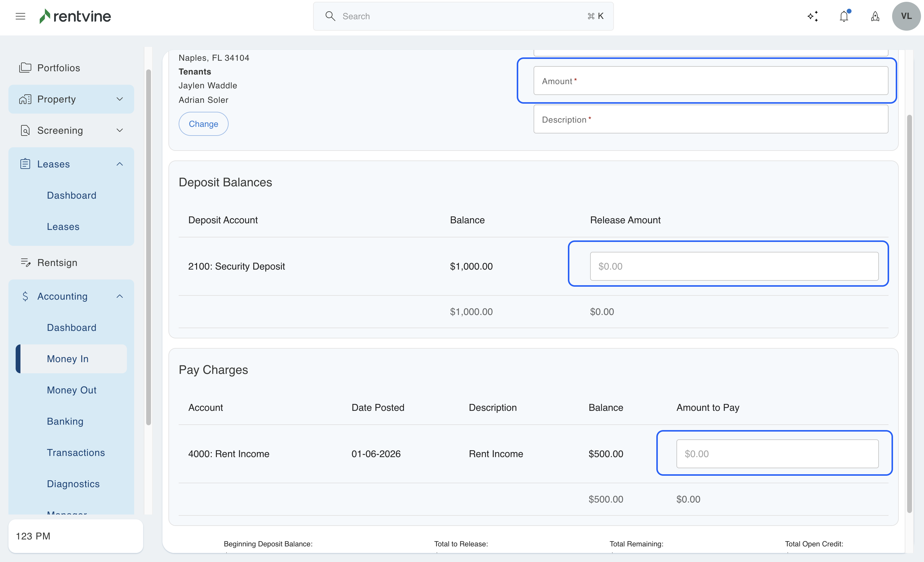Open Diagnostics in the sidebar
Image resolution: width=924 pixels, height=562 pixels.
(73, 484)
